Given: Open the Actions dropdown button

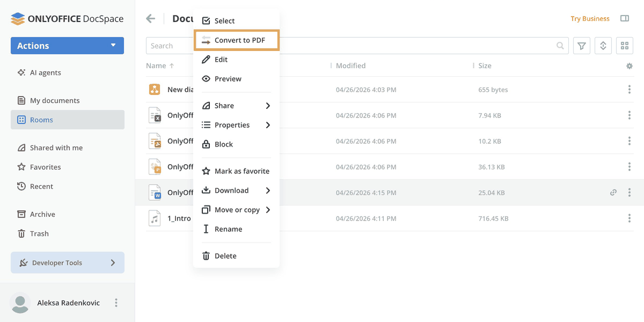Looking at the screenshot, I should 67,46.
